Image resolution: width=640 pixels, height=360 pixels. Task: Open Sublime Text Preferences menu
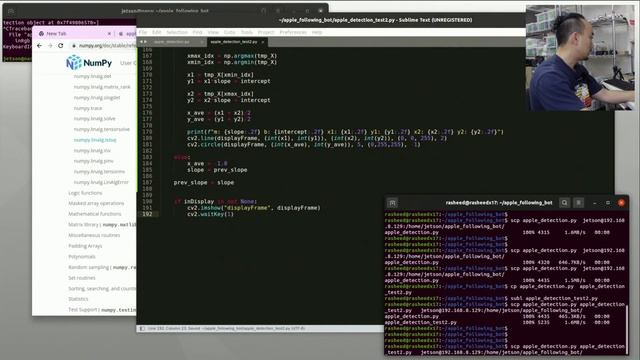tap(293, 32)
